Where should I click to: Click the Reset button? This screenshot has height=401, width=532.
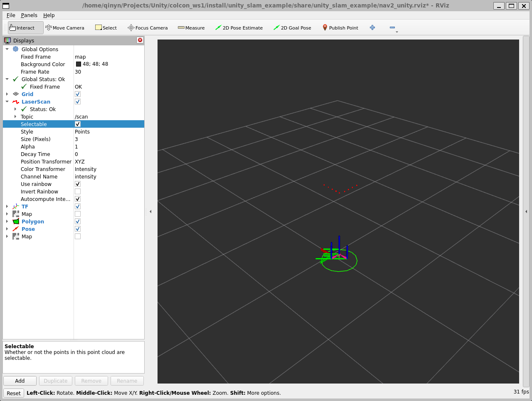click(14, 393)
